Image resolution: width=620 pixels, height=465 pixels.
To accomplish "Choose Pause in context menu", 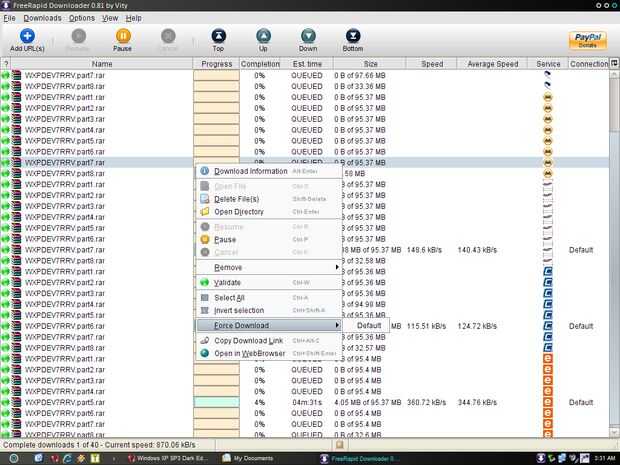I will pyautogui.click(x=269, y=240).
